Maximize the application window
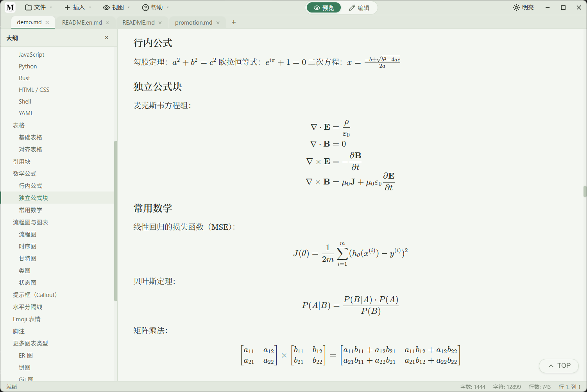 coord(563,7)
